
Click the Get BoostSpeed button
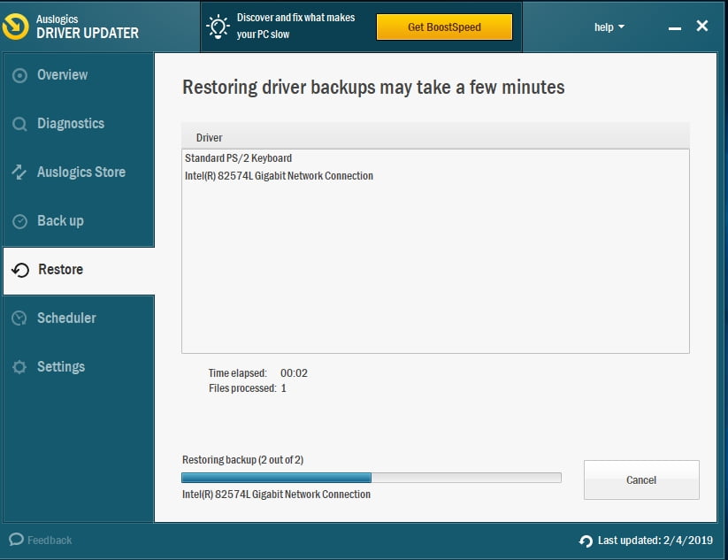coord(444,27)
